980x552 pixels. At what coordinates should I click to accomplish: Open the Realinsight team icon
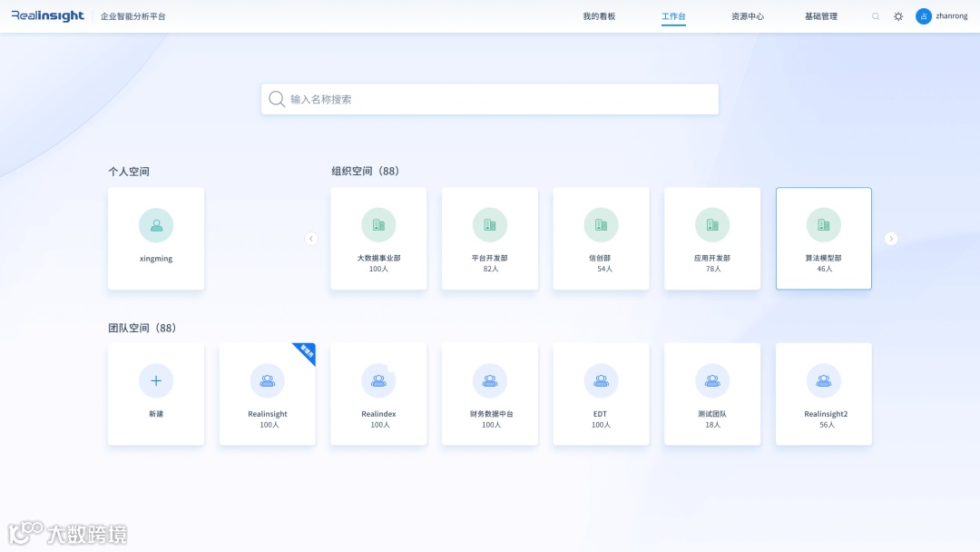(x=268, y=380)
